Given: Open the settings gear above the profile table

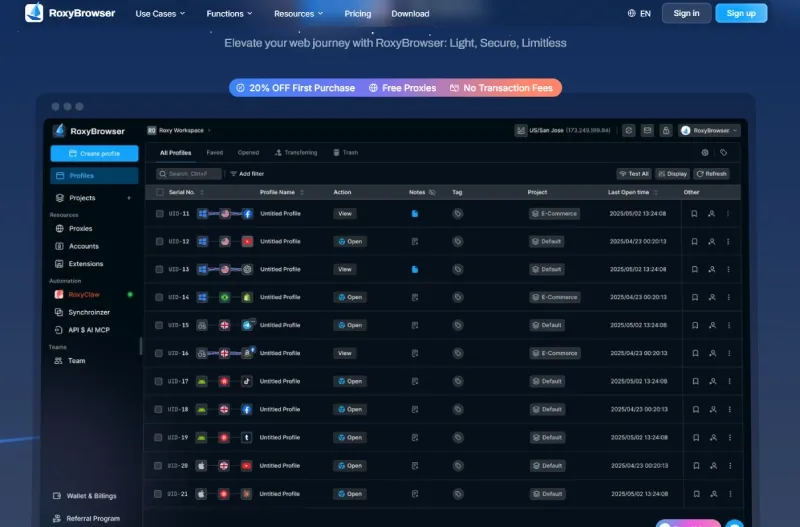Looking at the screenshot, I should click(x=705, y=153).
